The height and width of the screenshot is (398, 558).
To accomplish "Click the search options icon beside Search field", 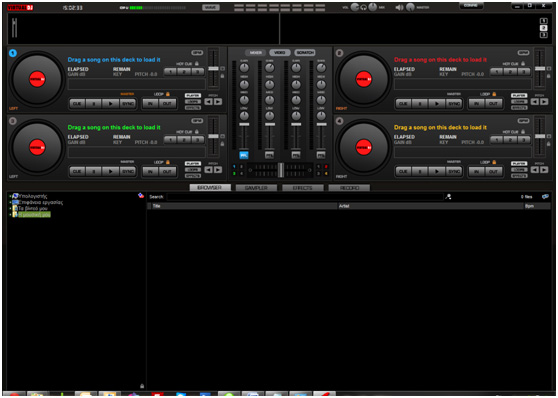I will coord(448,197).
